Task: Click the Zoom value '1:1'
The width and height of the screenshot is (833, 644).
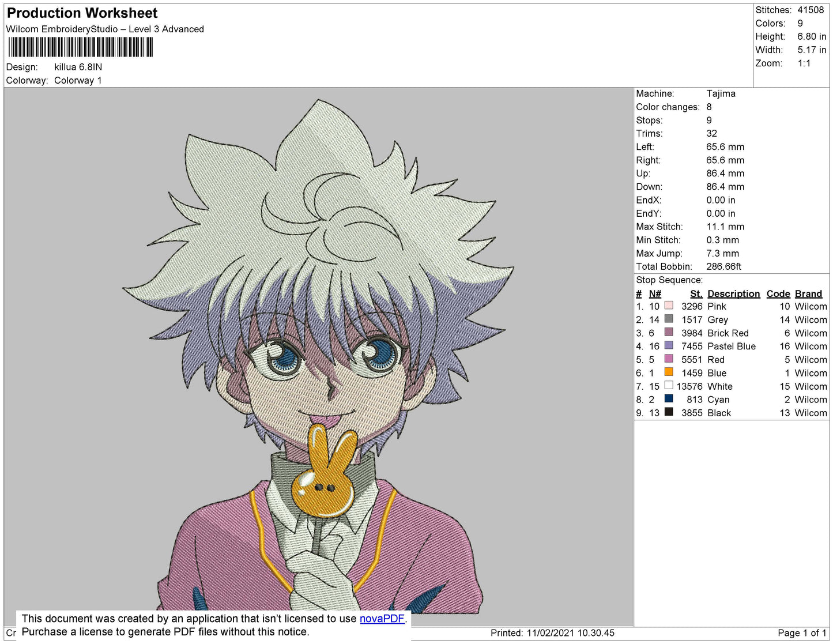Action: (x=804, y=63)
